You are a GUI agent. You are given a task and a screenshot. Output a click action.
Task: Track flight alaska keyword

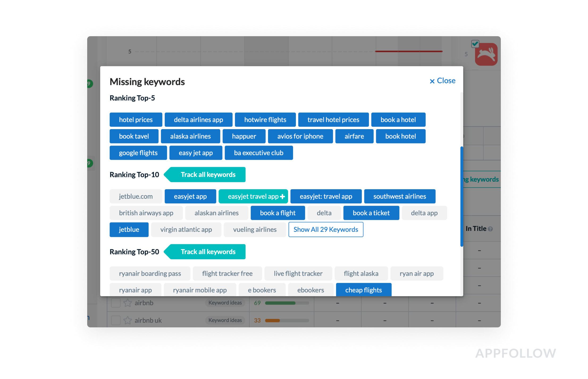[x=361, y=274]
